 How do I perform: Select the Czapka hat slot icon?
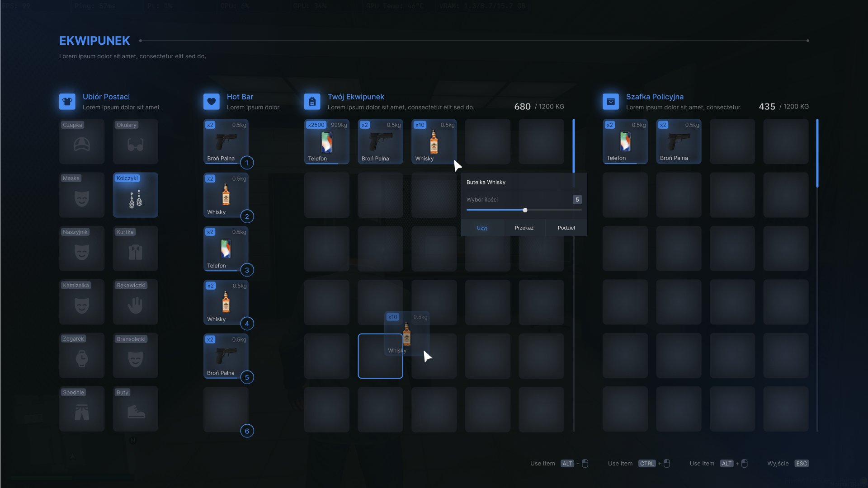coord(81,141)
